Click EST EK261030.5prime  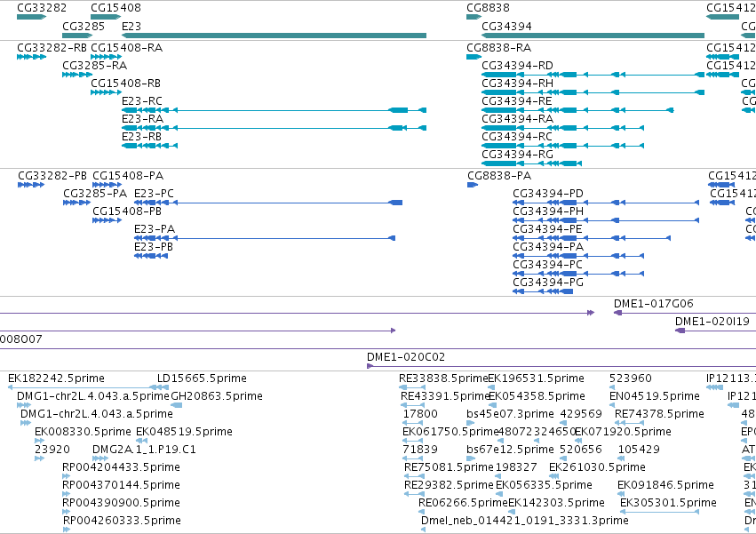[597, 467]
